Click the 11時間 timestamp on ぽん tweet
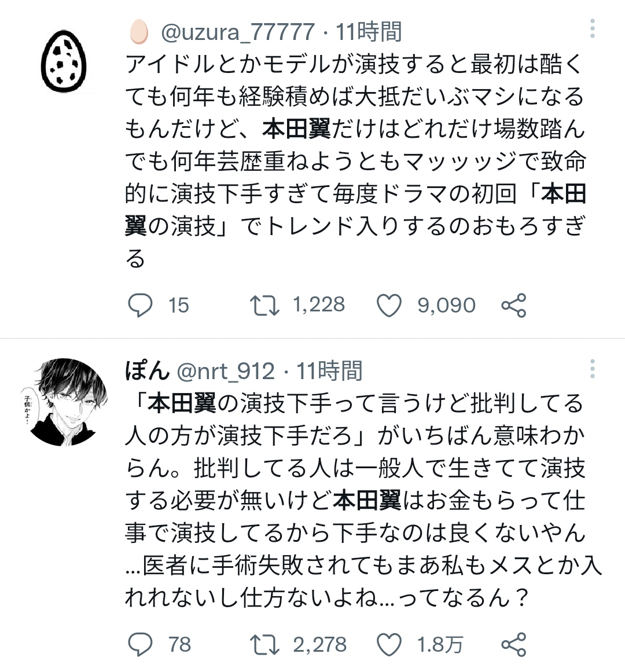This screenshot has width=625, height=672. tap(329, 370)
